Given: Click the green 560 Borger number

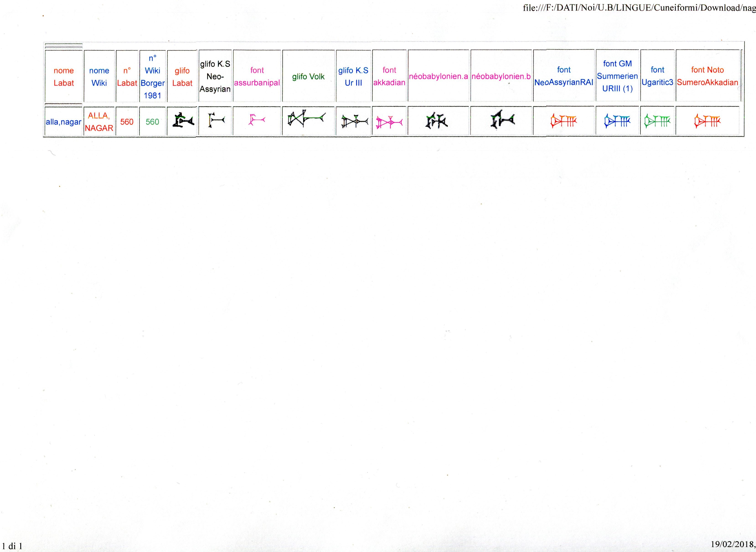Looking at the screenshot, I should 152,122.
